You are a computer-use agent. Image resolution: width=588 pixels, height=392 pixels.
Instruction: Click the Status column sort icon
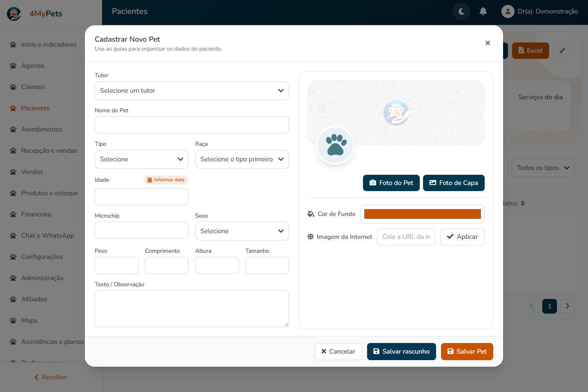(523, 203)
